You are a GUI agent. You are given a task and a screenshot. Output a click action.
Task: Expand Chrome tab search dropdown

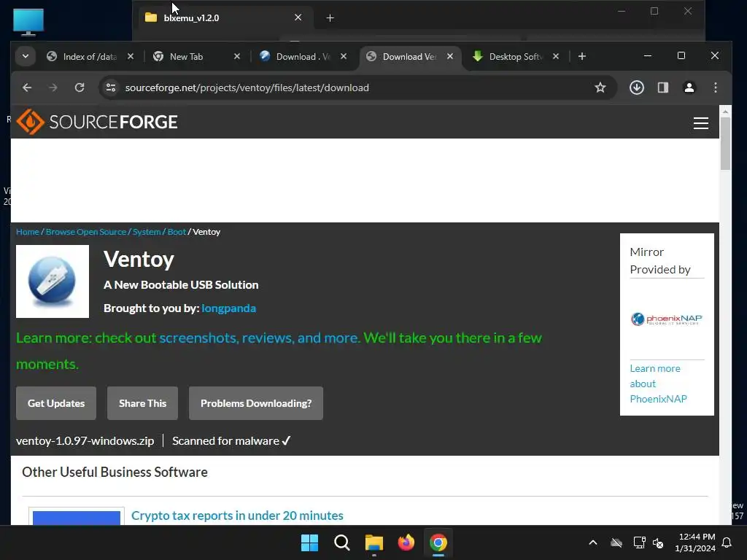(x=26, y=56)
